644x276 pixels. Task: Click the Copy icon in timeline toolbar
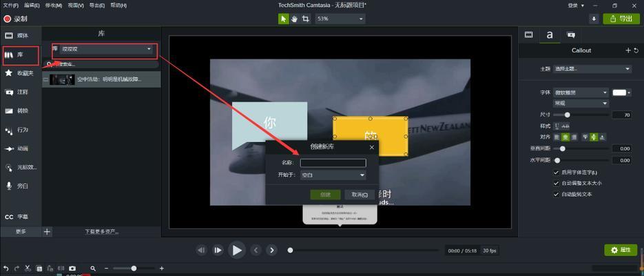click(39, 268)
